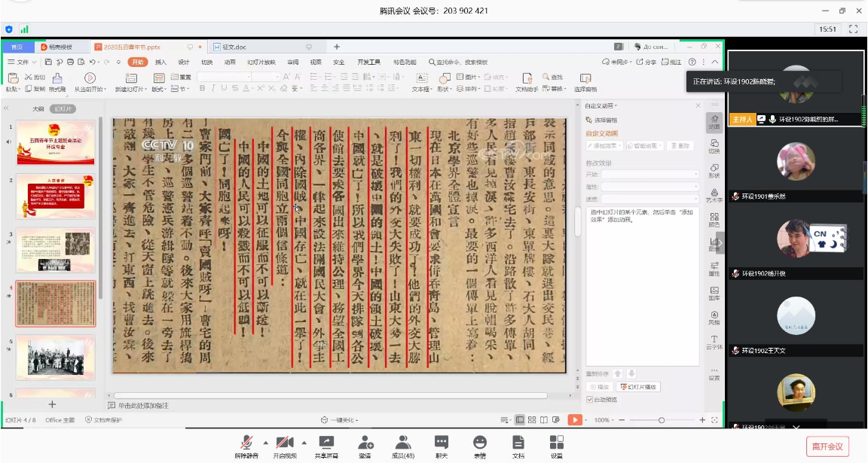Toggle the auto preview checkbox

[x=590, y=399]
